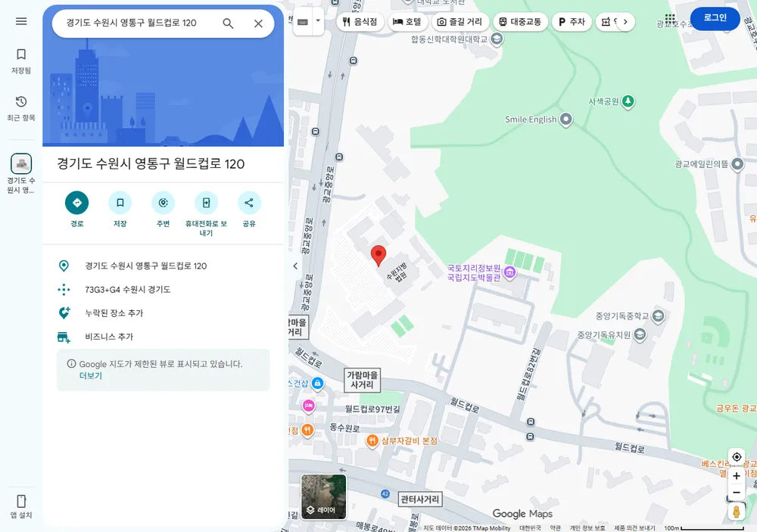757x532 pixels.
Task: Zoom in the map with the plus button
Action: tap(737, 476)
